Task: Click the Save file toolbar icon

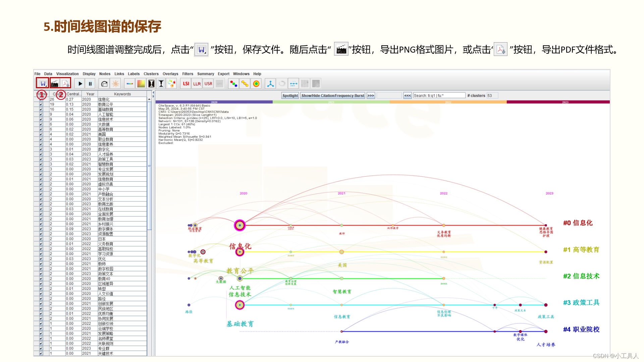Action: [43, 83]
